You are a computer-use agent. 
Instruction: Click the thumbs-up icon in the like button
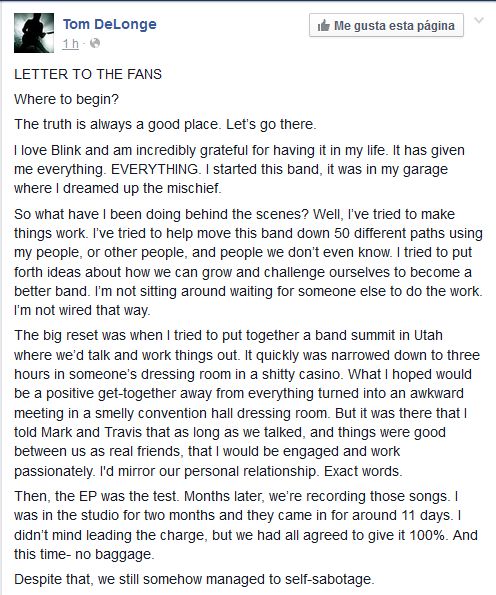pyautogui.click(x=324, y=26)
